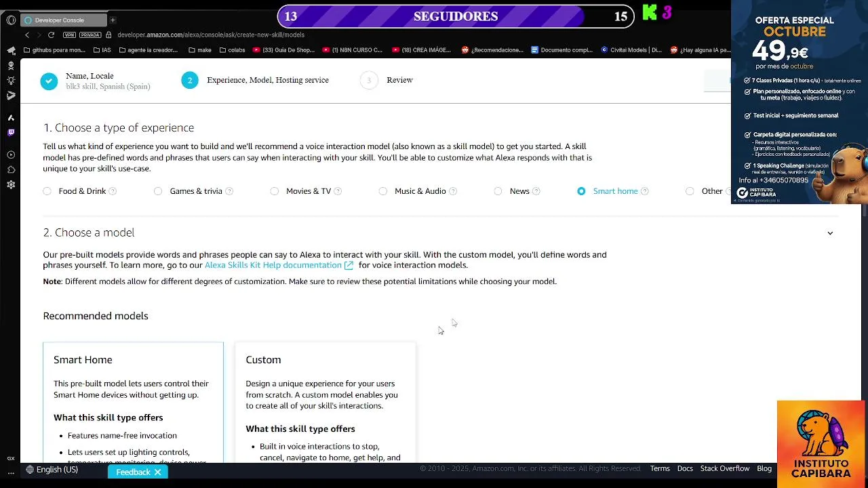This screenshot has width=868, height=488.
Task: Click the lightbulb icon in Opera sidebar
Action: click(11, 81)
